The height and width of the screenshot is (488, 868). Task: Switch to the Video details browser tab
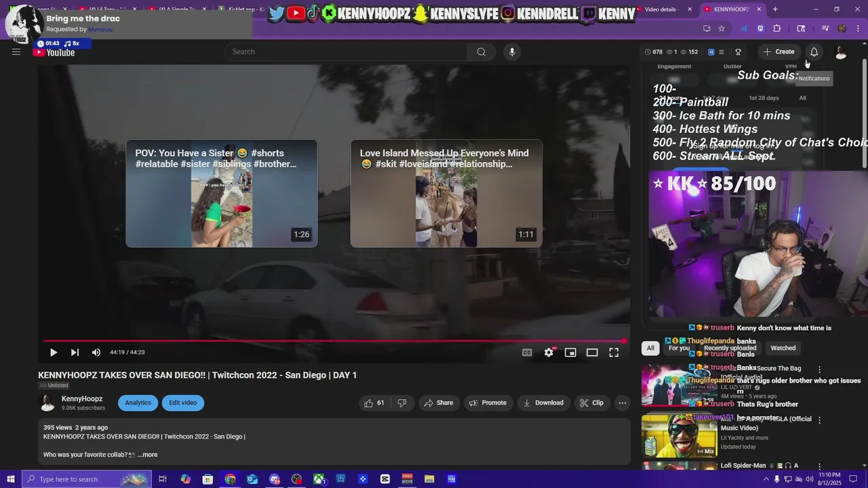coord(661,9)
